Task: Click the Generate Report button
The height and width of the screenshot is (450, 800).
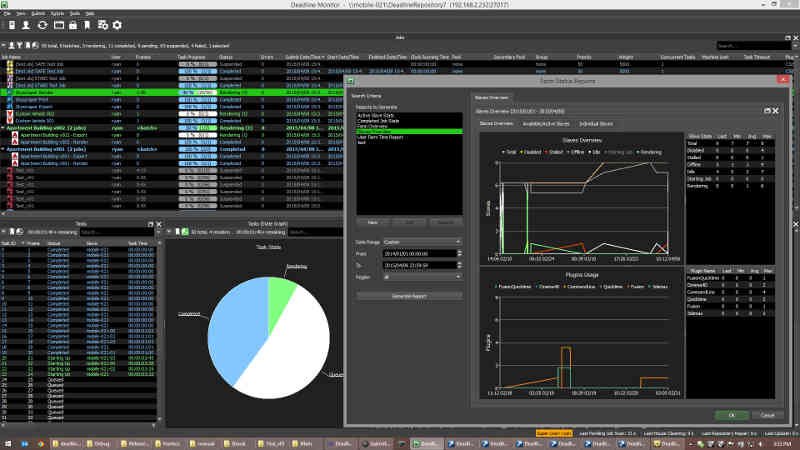Action: pyautogui.click(x=409, y=298)
